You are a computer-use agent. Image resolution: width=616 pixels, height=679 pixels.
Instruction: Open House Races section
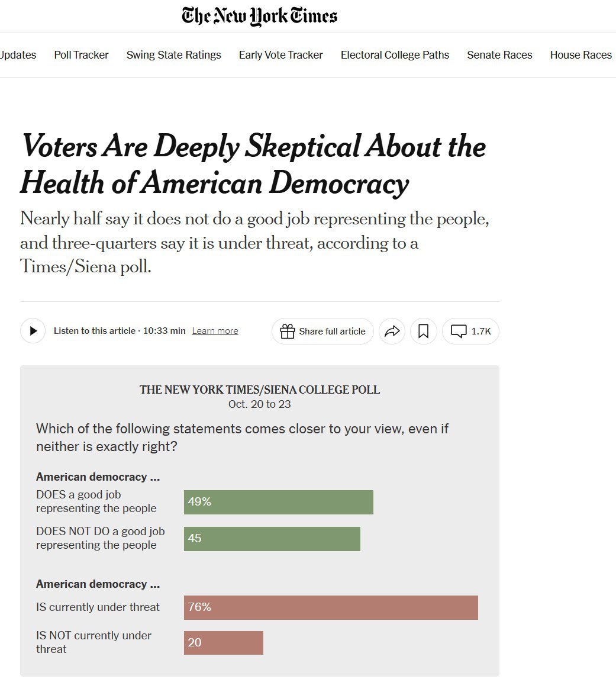pos(580,55)
